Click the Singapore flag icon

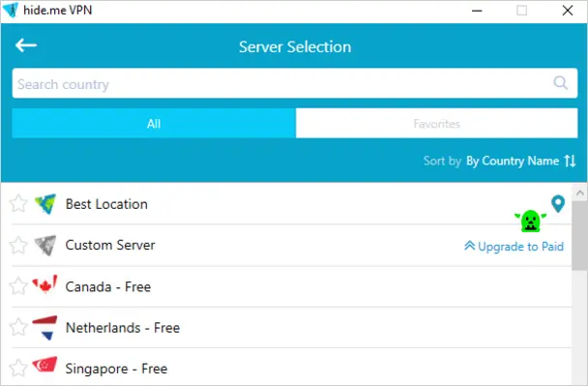click(x=45, y=365)
